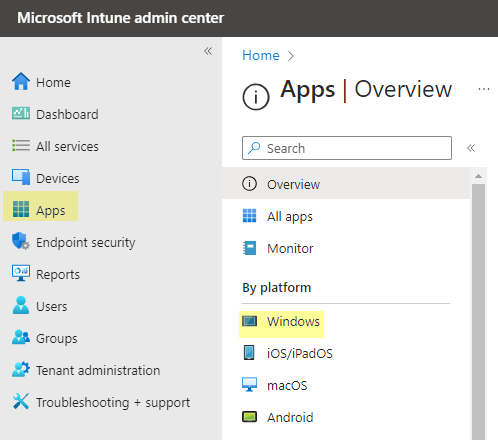Select the Troubleshooting + support tools icon
498x440 pixels.
tap(21, 401)
